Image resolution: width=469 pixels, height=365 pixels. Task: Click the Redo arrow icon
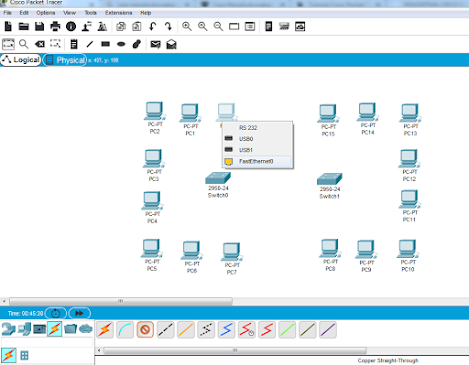click(x=168, y=26)
